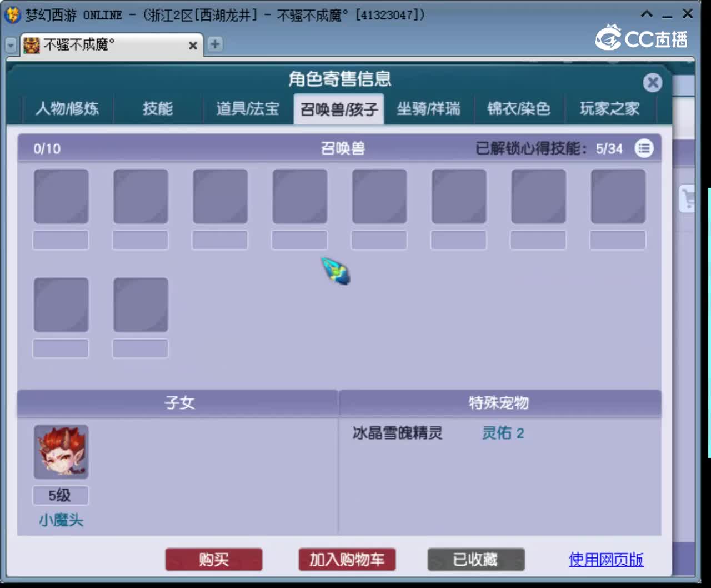Viewport: 711px width, 588px height.
Task: Click the 子女 section header
Action: pos(179,403)
